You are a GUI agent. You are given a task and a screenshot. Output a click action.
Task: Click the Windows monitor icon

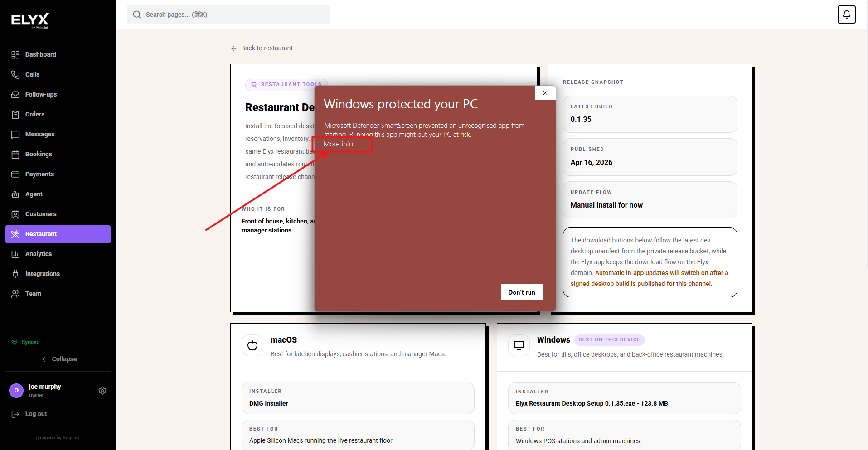(x=519, y=345)
